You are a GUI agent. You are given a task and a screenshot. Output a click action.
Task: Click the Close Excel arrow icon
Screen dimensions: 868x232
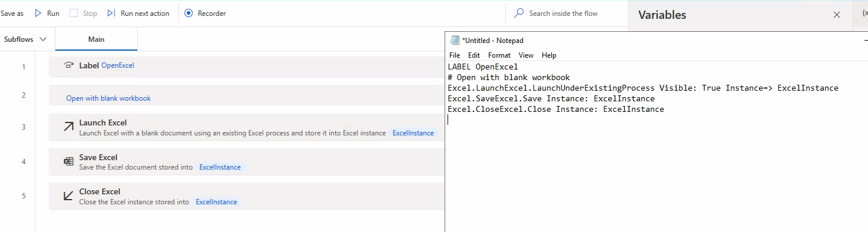click(x=68, y=195)
